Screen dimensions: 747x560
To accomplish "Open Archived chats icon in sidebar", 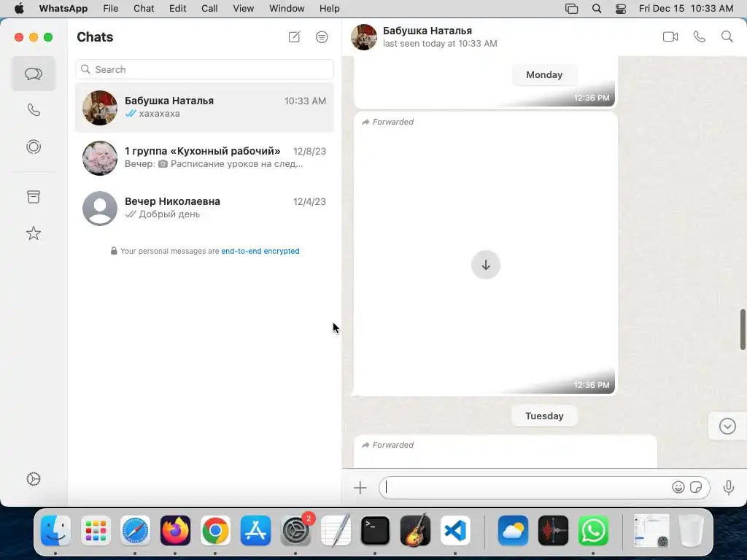I will [34, 197].
